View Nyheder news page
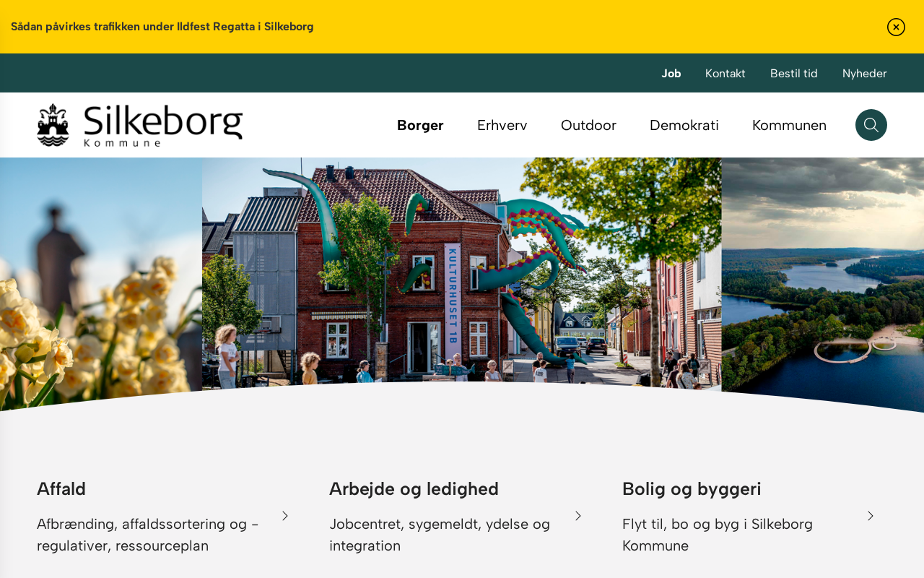924x578 pixels. click(x=865, y=73)
